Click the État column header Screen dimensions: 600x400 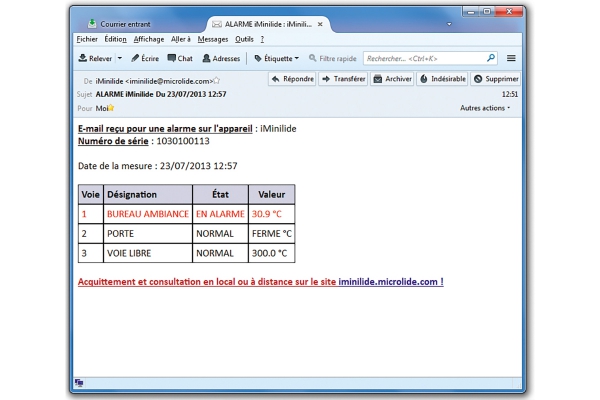point(220,194)
